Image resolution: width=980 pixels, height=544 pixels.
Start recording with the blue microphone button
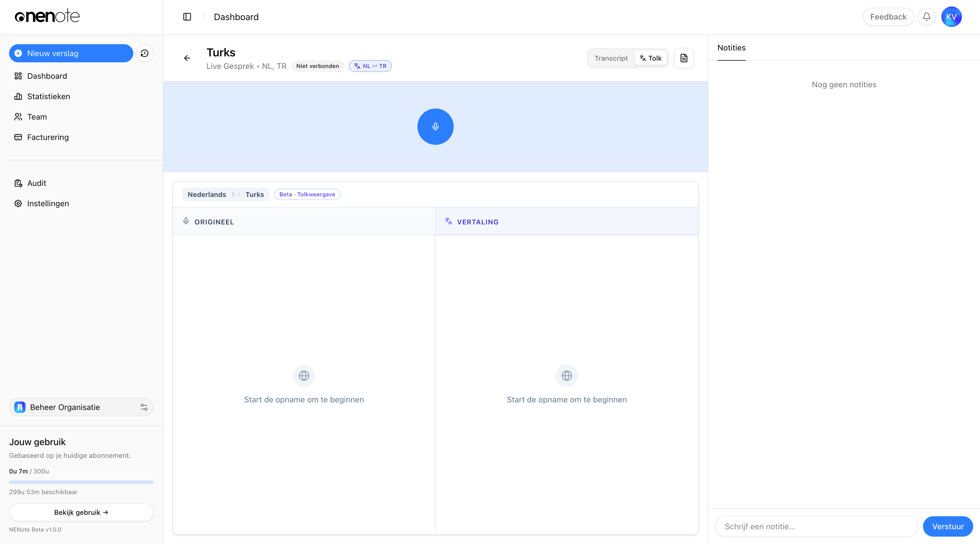click(x=435, y=127)
